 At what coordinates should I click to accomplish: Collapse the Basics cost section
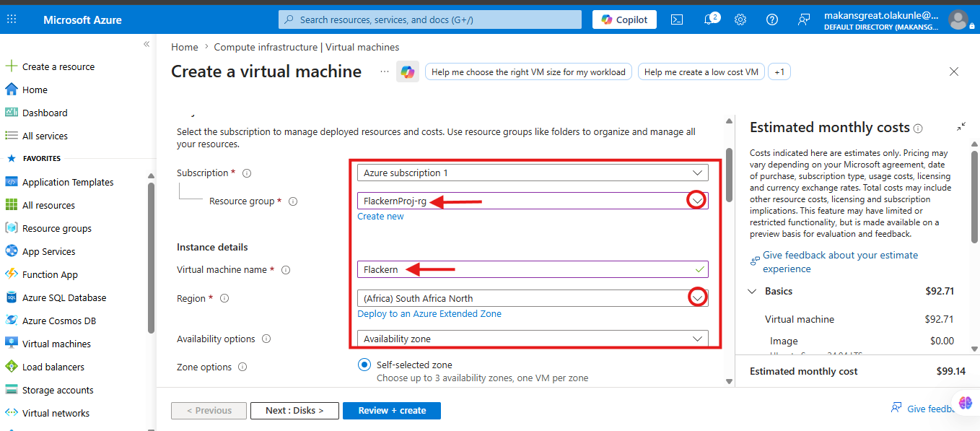coord(752,292)
